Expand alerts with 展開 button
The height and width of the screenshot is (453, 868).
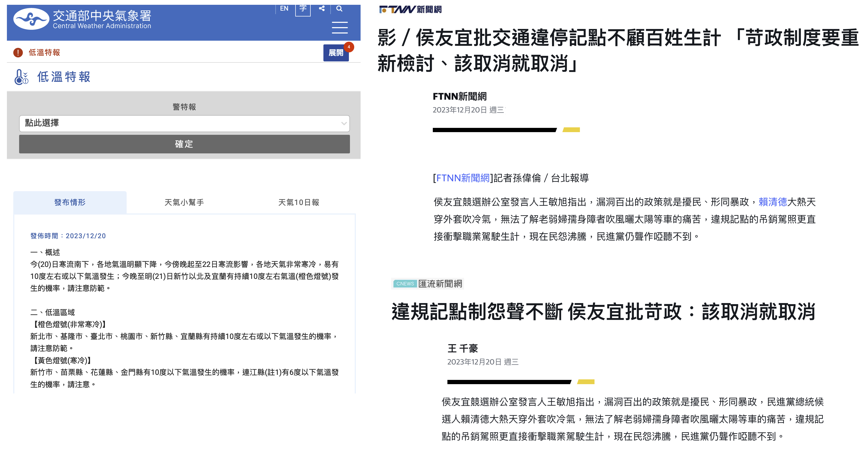pyautogui.click(x=336, y=53)
